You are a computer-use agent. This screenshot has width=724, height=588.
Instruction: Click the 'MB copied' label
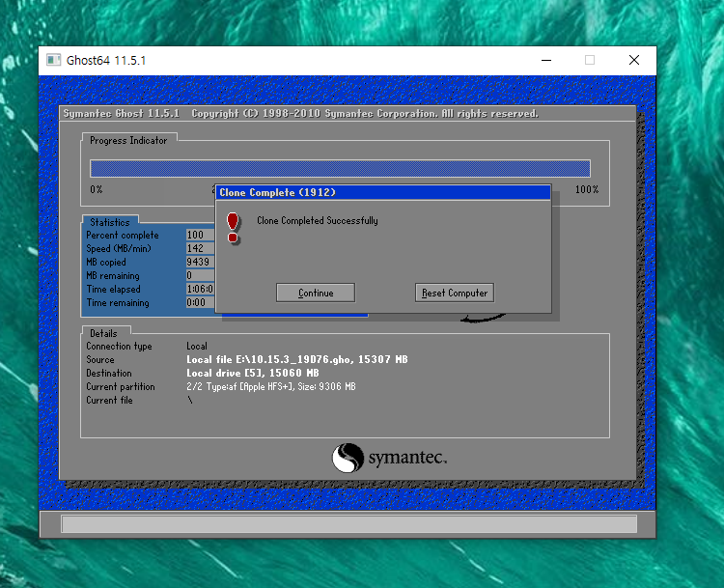tap(106, 263)
